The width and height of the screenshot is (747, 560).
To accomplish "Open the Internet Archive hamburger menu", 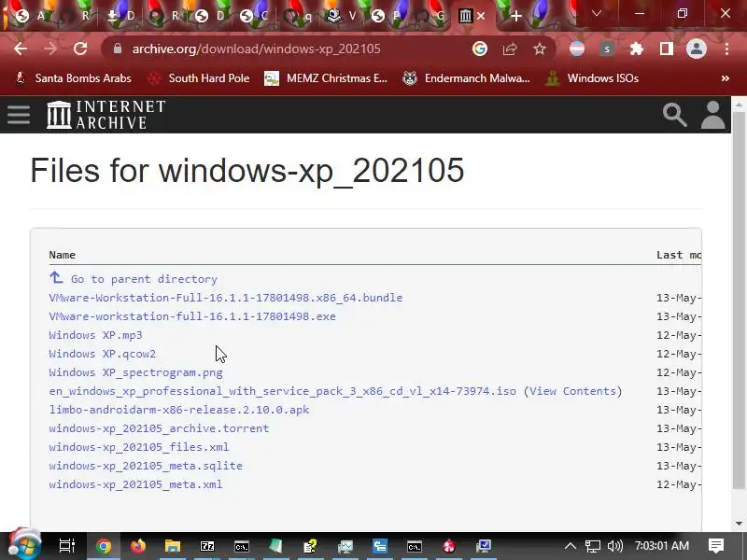I will click(x=19, y=115).
